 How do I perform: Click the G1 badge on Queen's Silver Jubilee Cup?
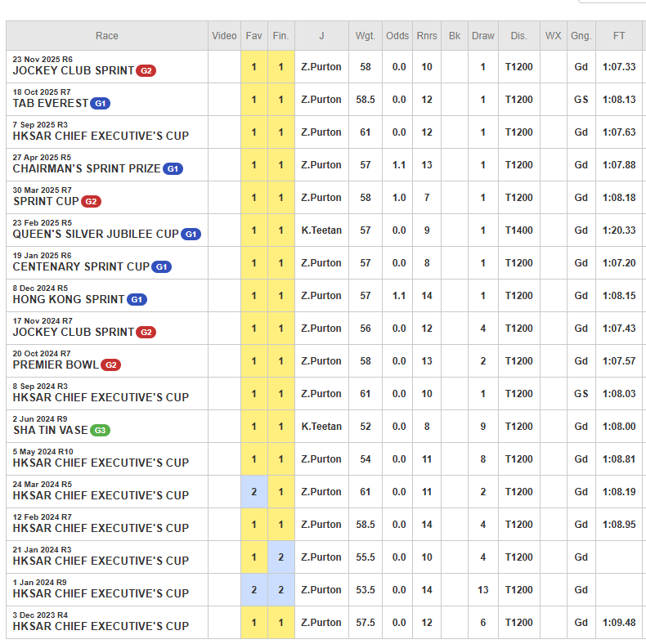191,235
